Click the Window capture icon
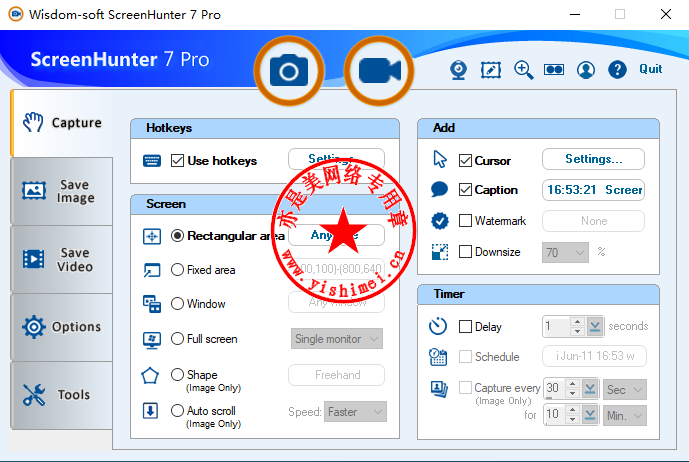This screenshot has width=689, height=462. 152,304
